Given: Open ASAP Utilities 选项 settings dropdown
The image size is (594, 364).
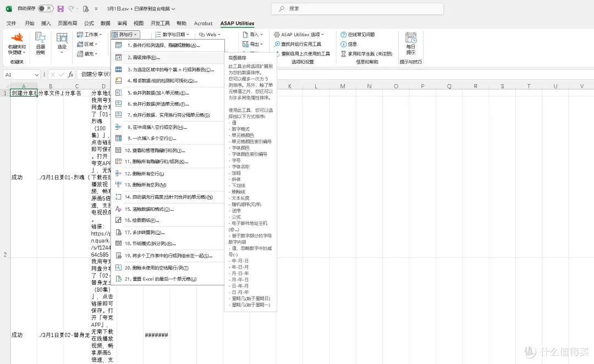Looking at the screenshot, I should click(x=299, y=35).
